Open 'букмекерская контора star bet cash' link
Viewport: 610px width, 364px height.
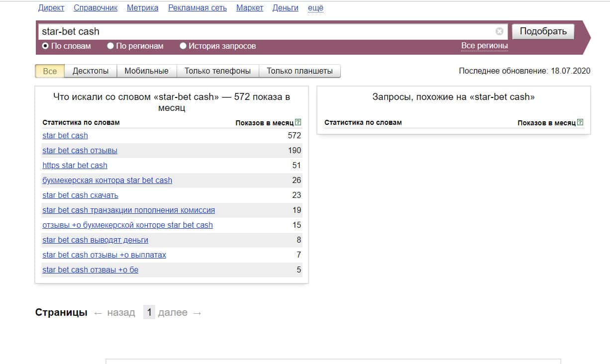107,180
